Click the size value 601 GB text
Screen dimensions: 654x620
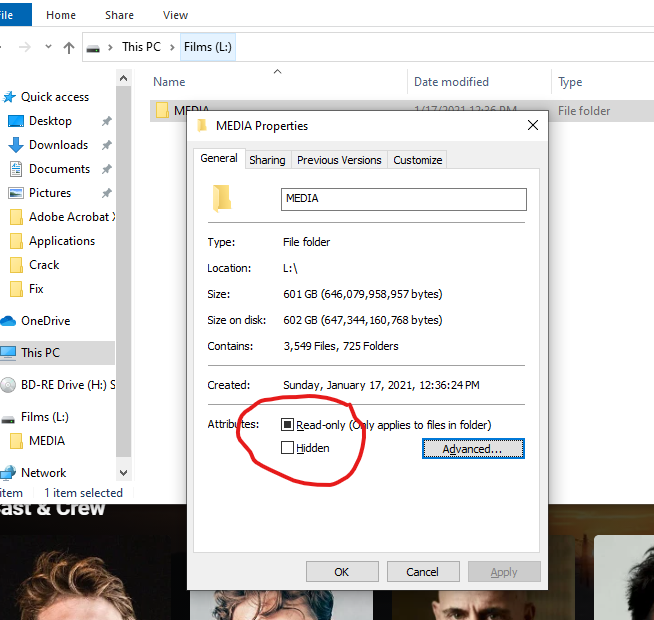pyautogui.click(x=362, y=294)
